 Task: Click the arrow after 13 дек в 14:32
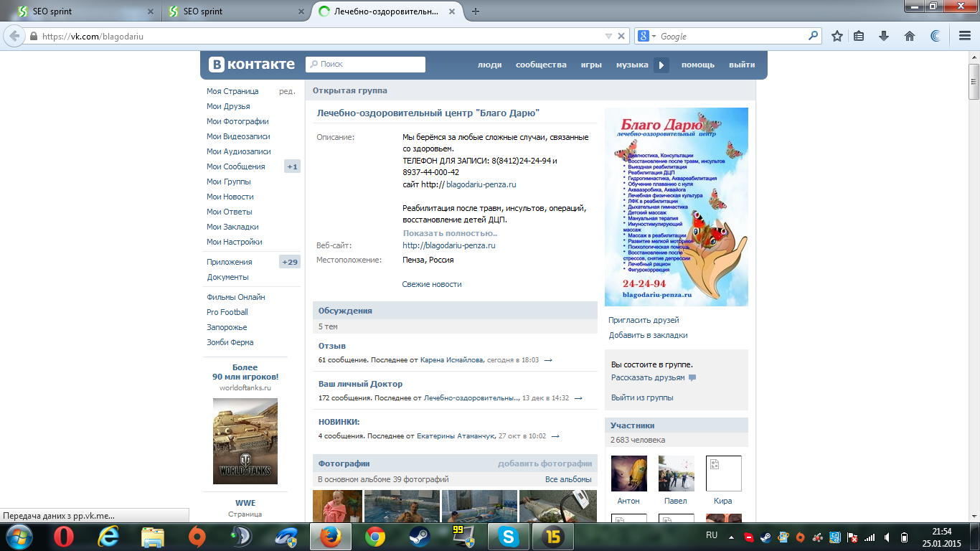[578, 398]
